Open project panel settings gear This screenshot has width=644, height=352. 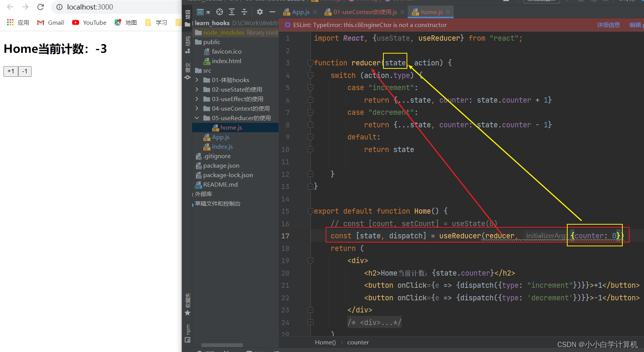[260, 12]
